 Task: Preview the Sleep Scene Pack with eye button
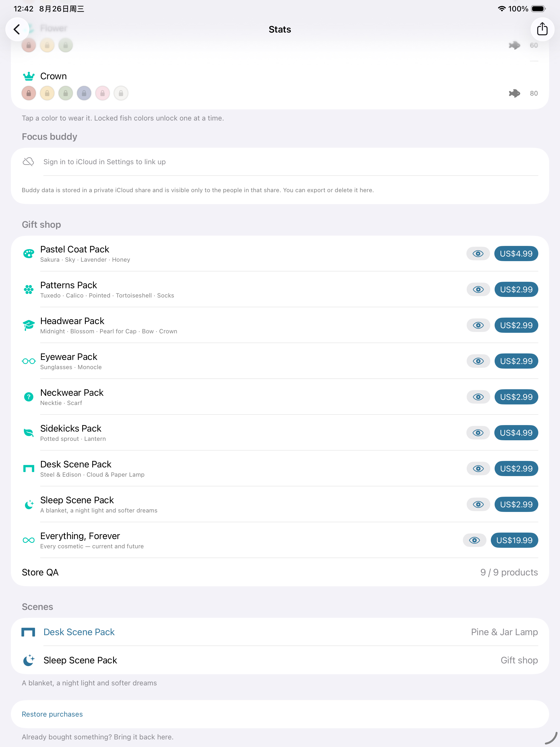click(x=478, y=504)
